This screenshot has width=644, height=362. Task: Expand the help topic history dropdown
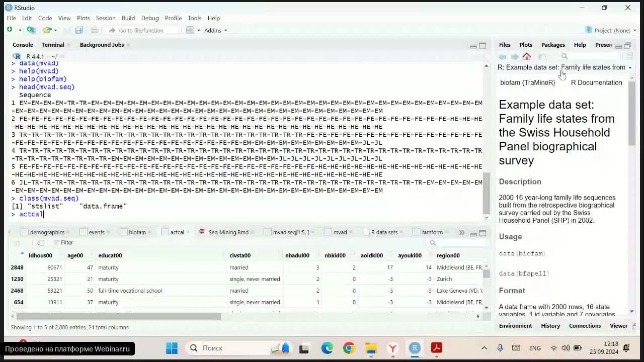point(630,67)
